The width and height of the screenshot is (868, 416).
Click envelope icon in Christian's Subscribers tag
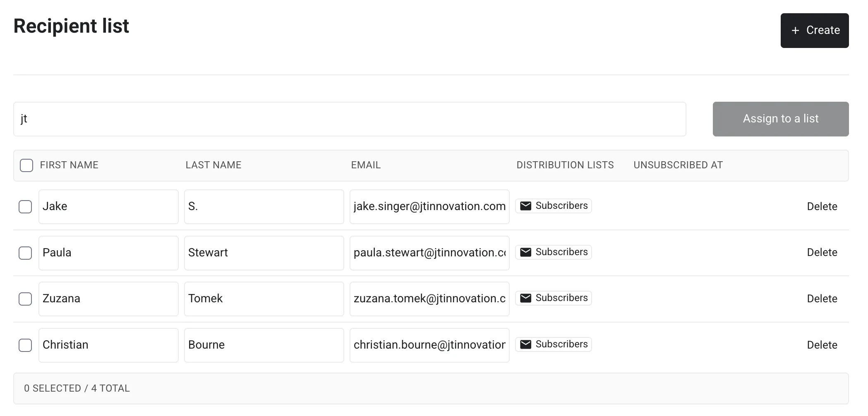(x=525, y=344)
